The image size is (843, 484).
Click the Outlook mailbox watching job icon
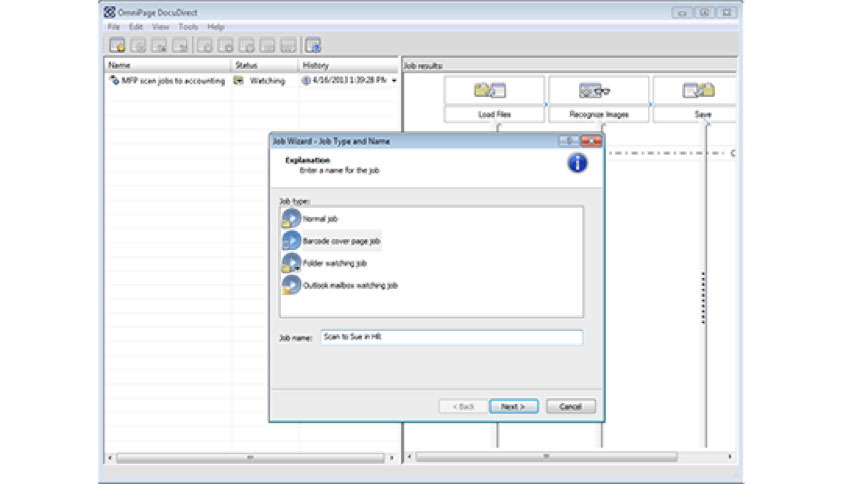point(291,285)
